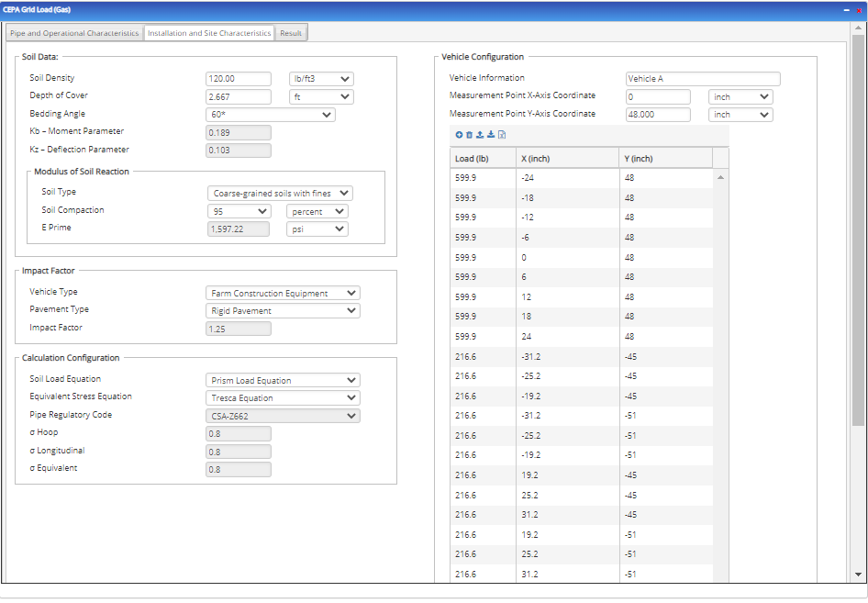Delete the selected load table entry

point(470,135)
